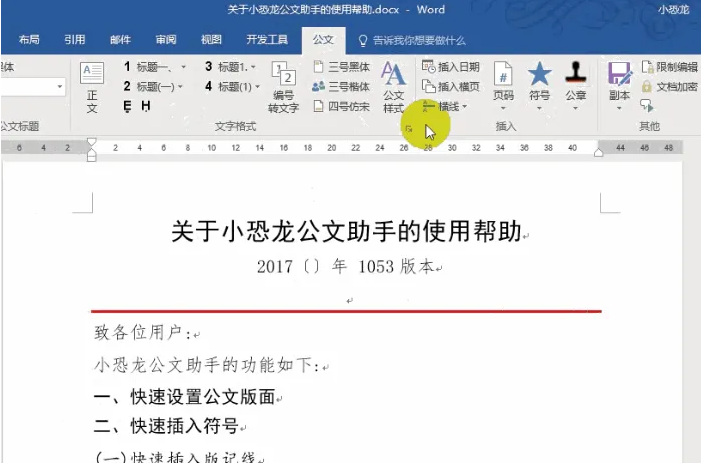This screenshot has height=476, width=702.
Task: Click the 小恐龙 account name
Action: 673,10
